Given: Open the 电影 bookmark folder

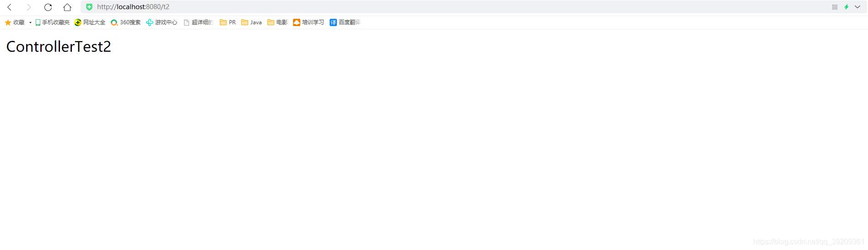Looking at the screenshot, I should [277, 22].
